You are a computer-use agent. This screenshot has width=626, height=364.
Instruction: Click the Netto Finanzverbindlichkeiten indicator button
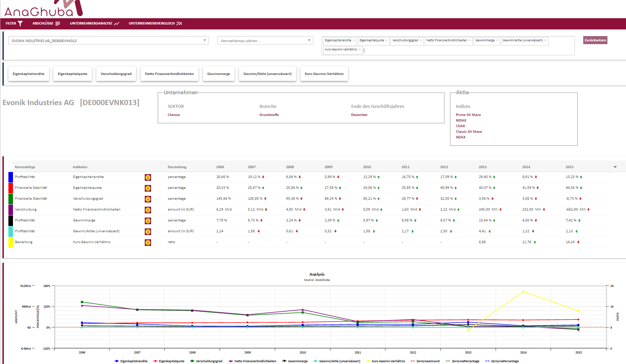click(169, 74)
